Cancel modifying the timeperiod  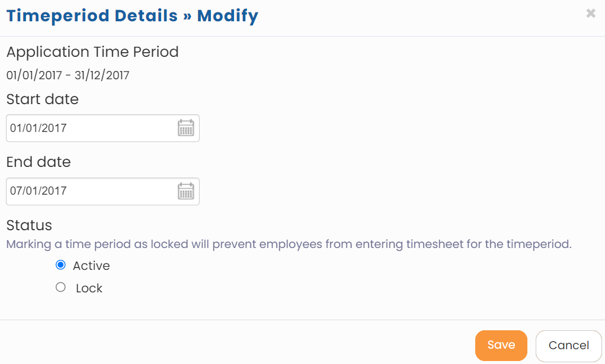[x=568, y=345]
